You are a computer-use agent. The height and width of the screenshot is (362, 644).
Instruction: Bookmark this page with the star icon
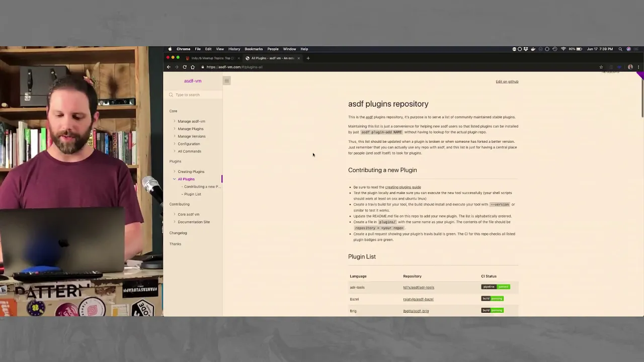[x=601, y=67]
